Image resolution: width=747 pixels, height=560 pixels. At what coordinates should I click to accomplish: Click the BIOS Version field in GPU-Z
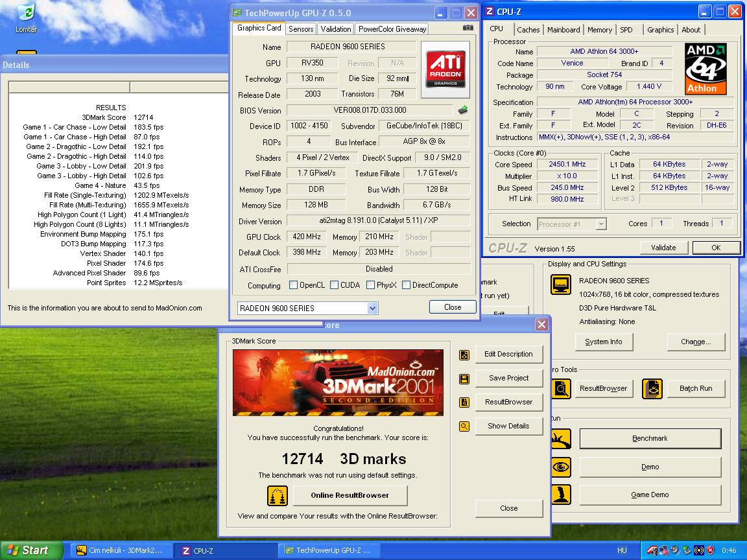coord(370,110)
